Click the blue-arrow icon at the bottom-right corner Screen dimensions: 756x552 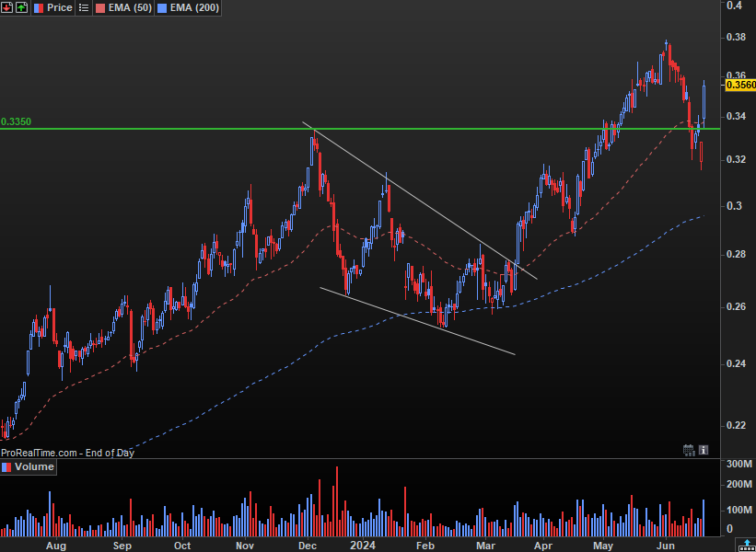[x=747, y=545]
